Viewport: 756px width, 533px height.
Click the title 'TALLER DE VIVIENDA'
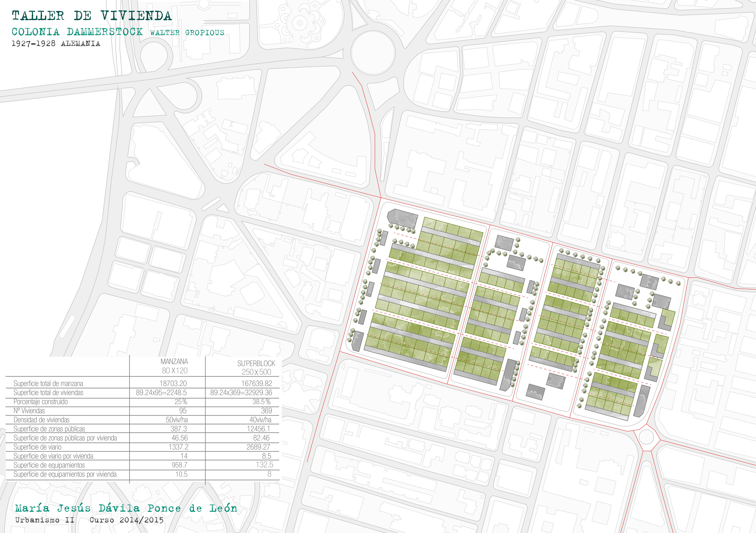pos(92,16)
